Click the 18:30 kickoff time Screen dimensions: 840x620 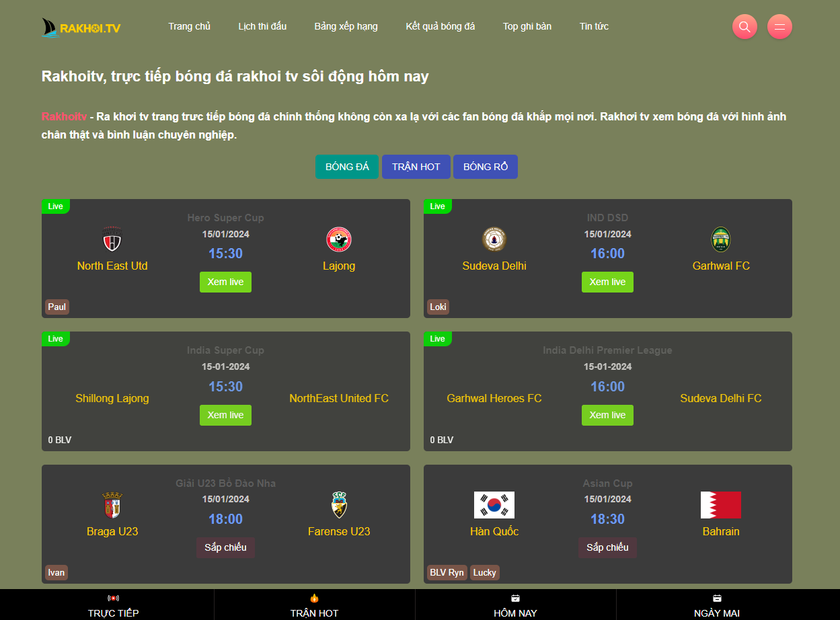[607, 519]
